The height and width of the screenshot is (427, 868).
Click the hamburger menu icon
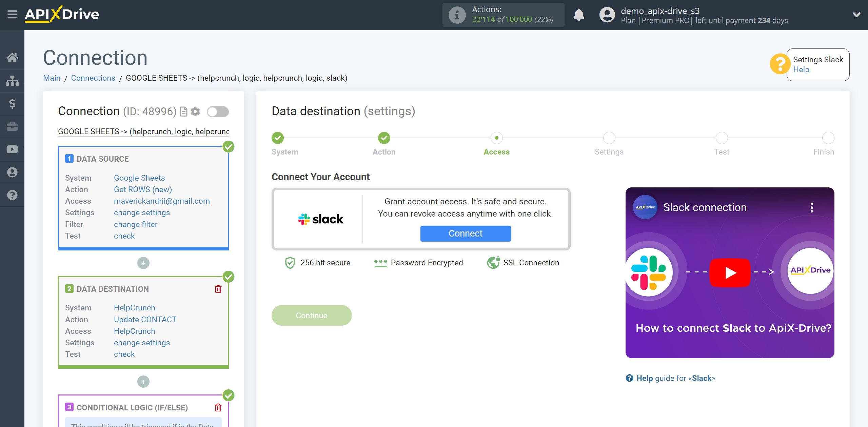[12, 15]
